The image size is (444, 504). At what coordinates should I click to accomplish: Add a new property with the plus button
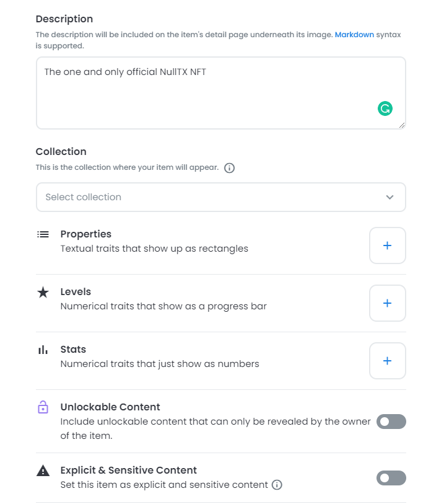(387, 245)
